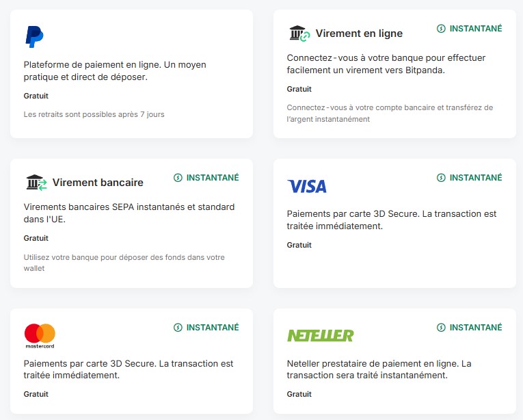Click the VISA logo
523x420 pixels.
(x=307, y=186)
